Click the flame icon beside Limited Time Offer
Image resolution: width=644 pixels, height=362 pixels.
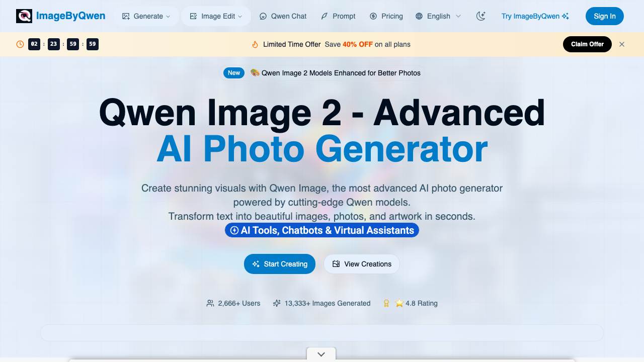(x=255, y=44)
